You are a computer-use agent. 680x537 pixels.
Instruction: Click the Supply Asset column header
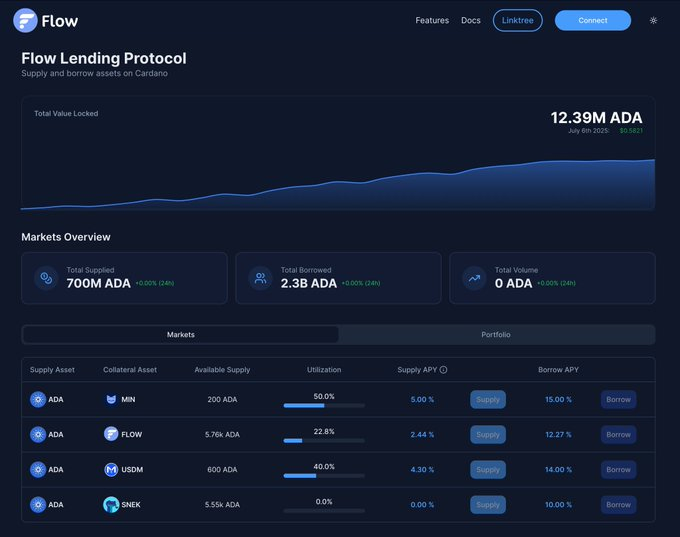[52, 370]
